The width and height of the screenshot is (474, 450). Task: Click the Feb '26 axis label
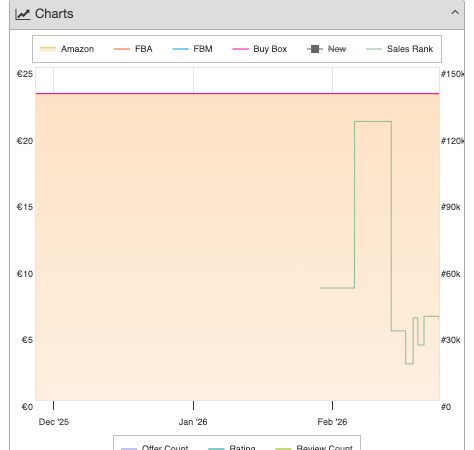(x=332, y=422)
